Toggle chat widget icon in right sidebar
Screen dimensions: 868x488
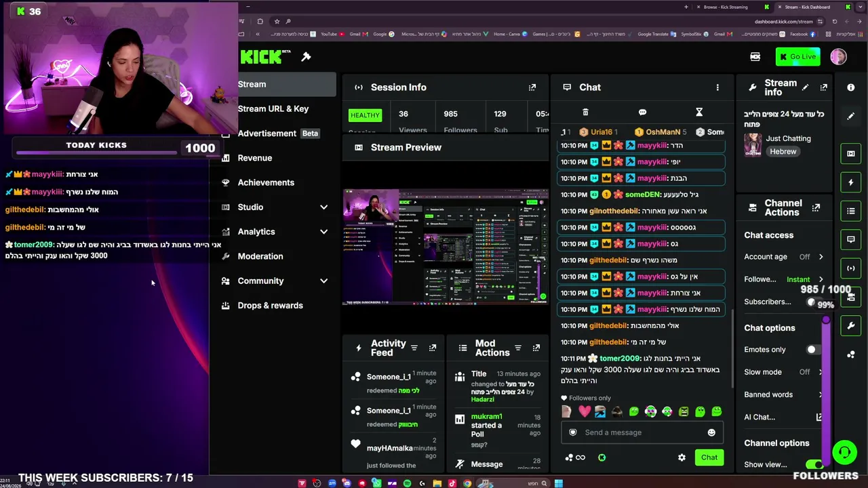pyautogui.click(x=851, y=239)
